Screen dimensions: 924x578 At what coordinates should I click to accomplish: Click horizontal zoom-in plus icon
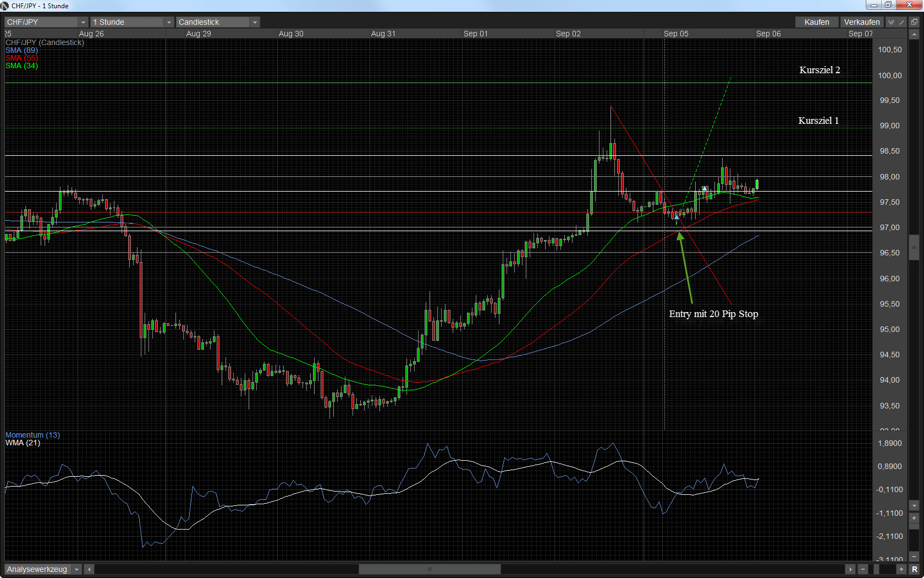(x=901, y=569)
